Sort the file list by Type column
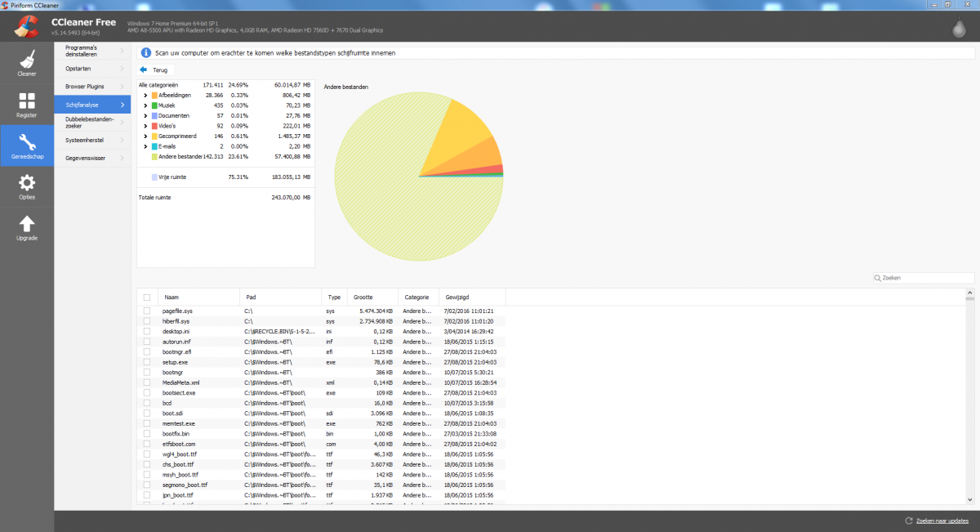Viewport: 980px width, 532px height. 334,297
